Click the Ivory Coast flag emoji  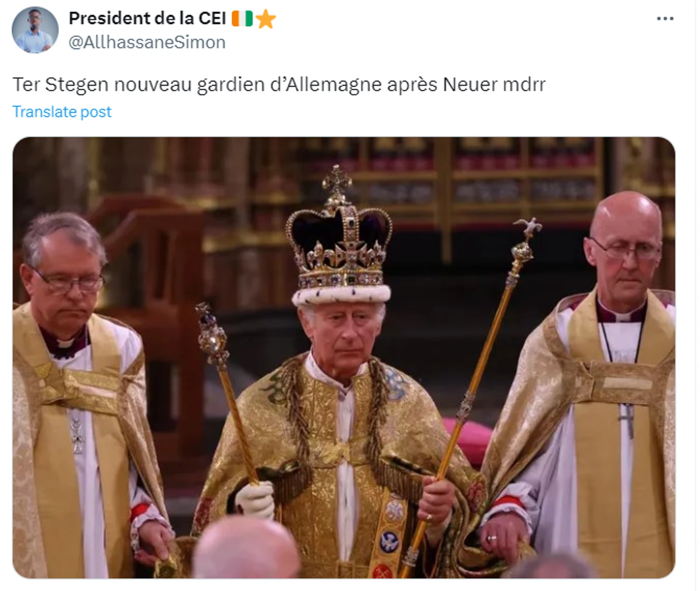(242, 18)
